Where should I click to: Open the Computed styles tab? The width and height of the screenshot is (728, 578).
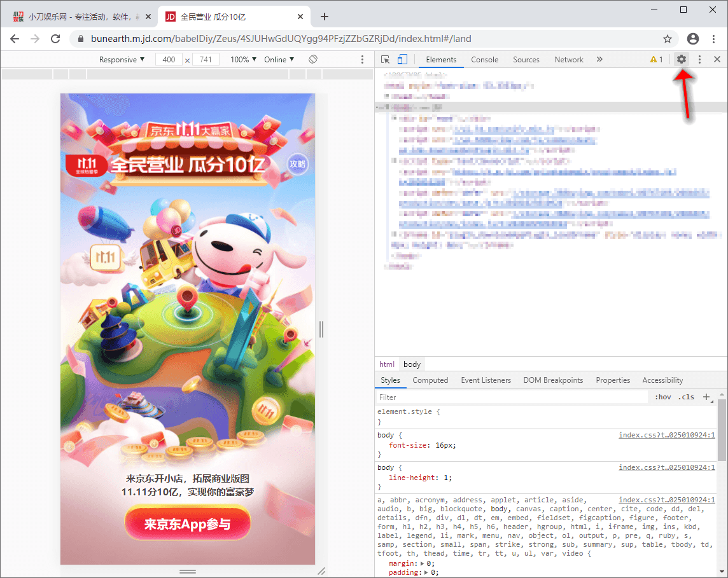click(430, 380)
